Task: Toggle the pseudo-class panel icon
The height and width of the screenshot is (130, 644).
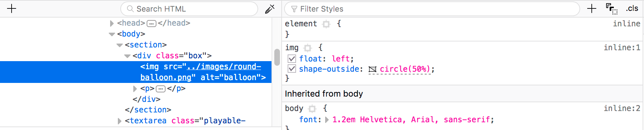Action: [612, 9]
